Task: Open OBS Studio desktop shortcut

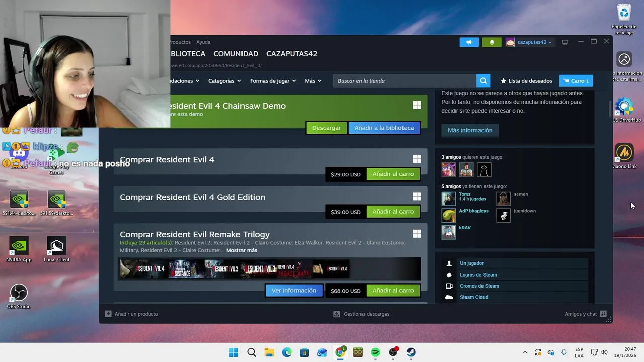Action: [x=19, y=297]
